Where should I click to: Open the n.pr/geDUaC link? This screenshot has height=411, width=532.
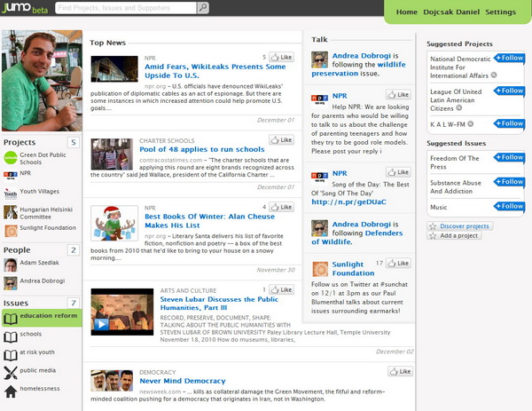click(x=348, y=202)
